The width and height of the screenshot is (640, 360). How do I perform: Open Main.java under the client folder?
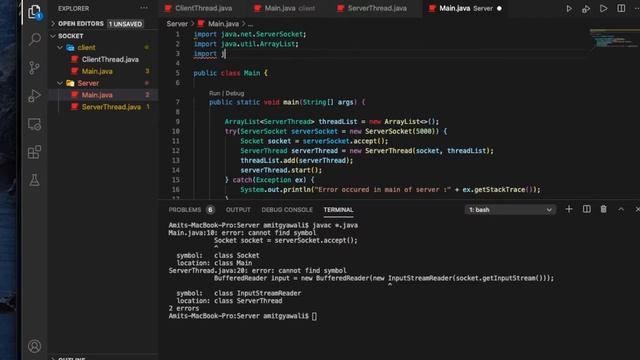[97, 71]
